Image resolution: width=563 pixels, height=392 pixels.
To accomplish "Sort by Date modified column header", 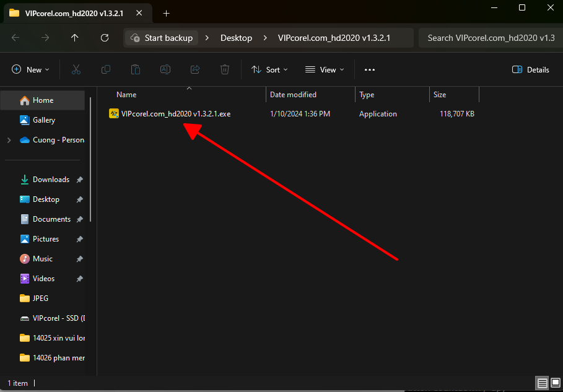I will [x=293, y=95].
